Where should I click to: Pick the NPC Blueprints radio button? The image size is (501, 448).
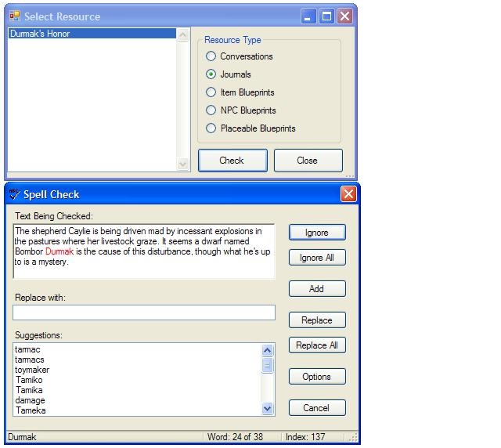211,110
